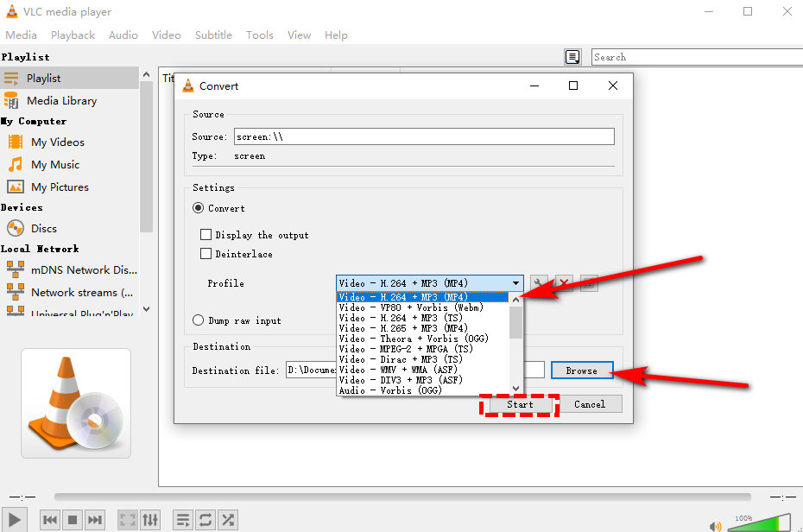The height and width of the screenshot is (532, 803).
Task: Maximize the Convert dialog
Action: [x=573, y=85]
